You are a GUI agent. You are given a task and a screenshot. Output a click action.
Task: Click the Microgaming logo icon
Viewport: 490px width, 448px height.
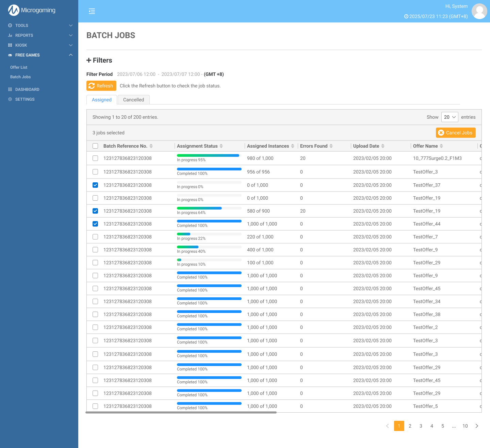14,10
